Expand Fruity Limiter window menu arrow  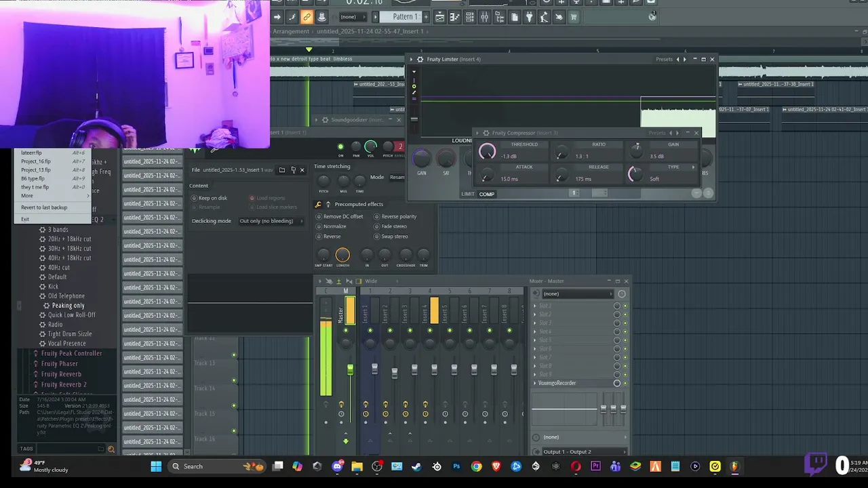411,59
